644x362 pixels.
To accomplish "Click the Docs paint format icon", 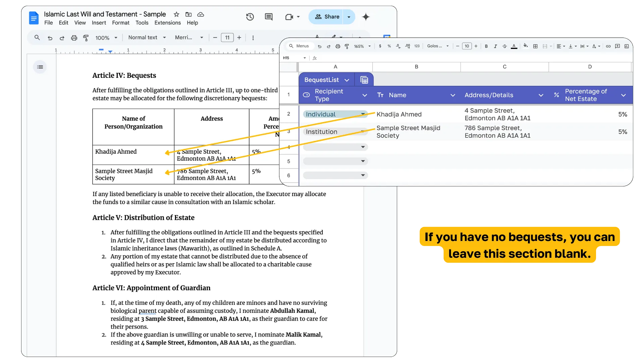I will pos(86,38).
